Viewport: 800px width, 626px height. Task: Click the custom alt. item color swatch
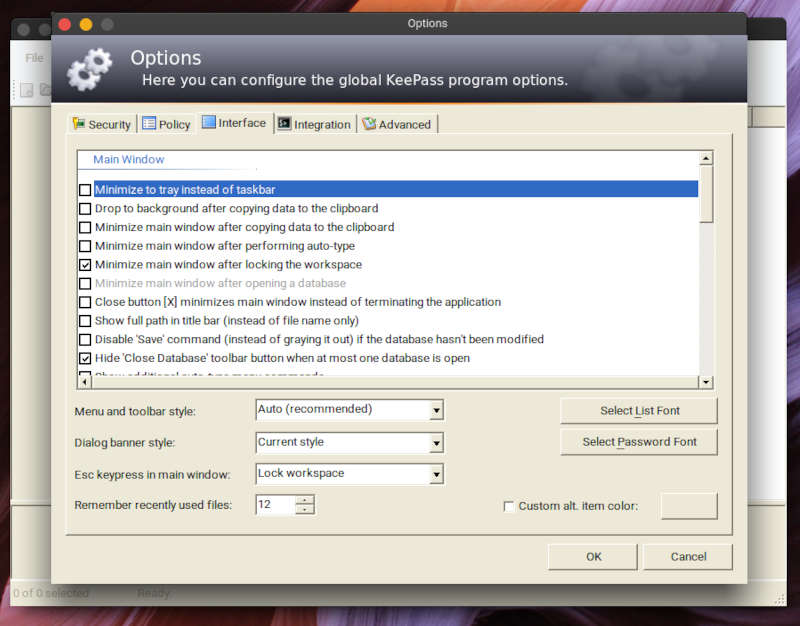coord(689,506)
